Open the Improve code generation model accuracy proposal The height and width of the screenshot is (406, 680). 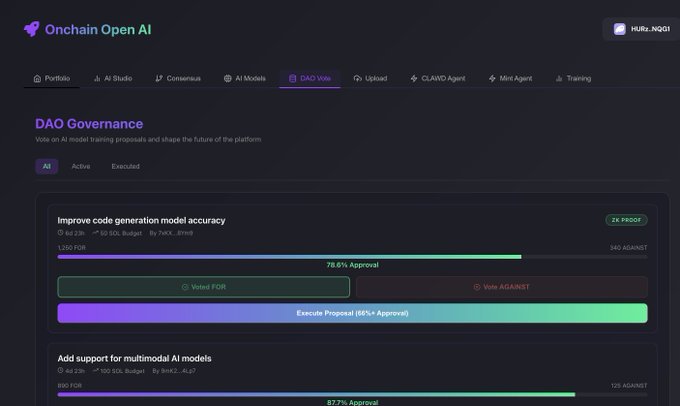coord(141,221)
